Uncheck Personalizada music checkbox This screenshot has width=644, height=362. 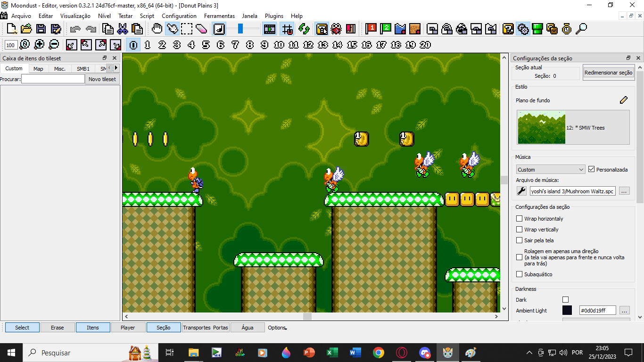click(592, 169)
